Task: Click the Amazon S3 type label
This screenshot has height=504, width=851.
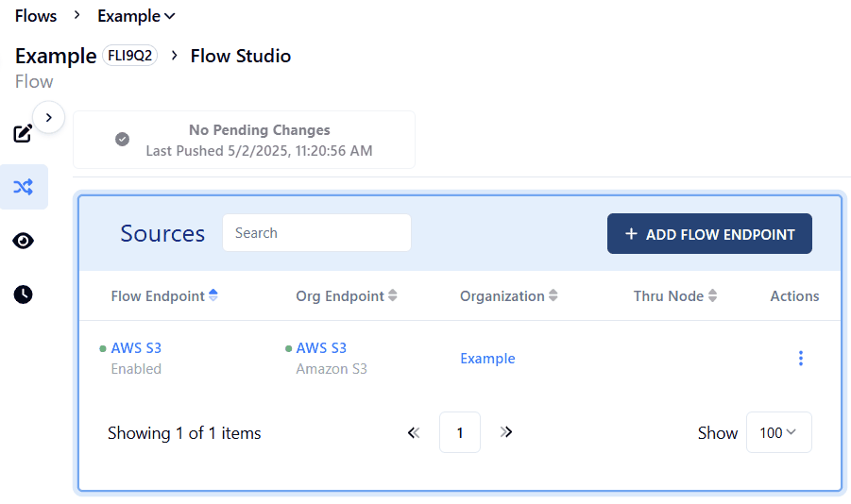Action: [332, 369]
